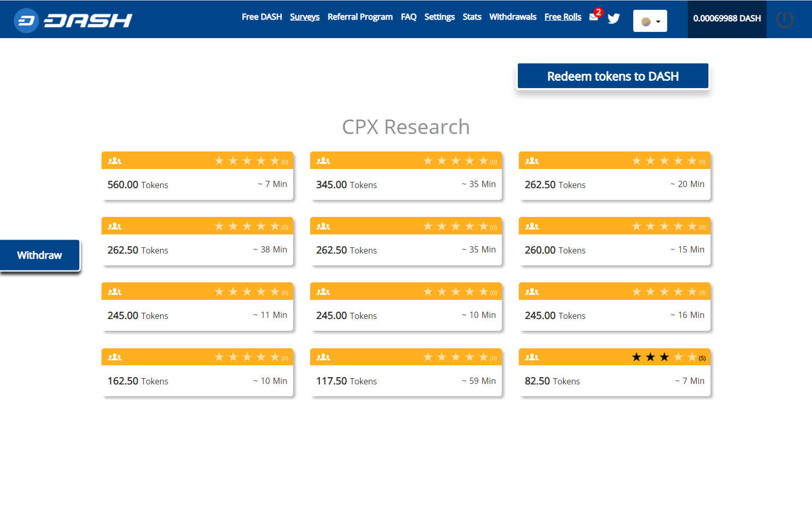Open Settings in navigation bar
This screenshot has width=812, height=507.
tap(439, 17)
